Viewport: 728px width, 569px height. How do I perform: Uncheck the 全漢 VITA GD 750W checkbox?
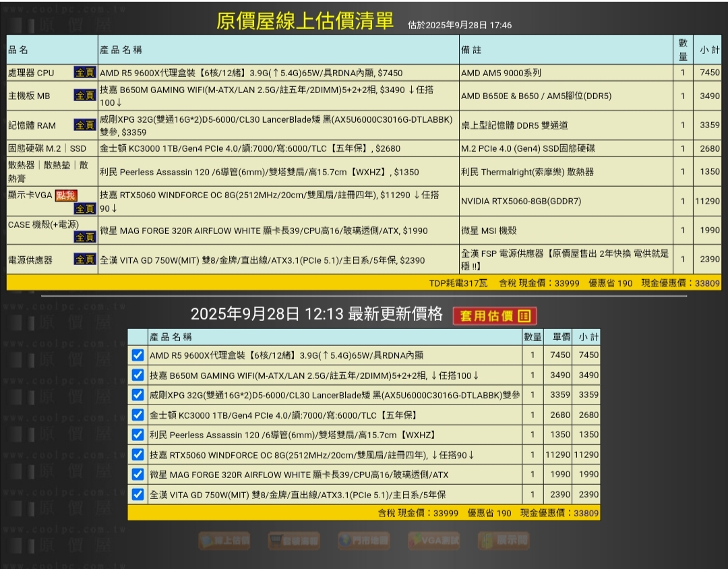click(x=138, y=495)
